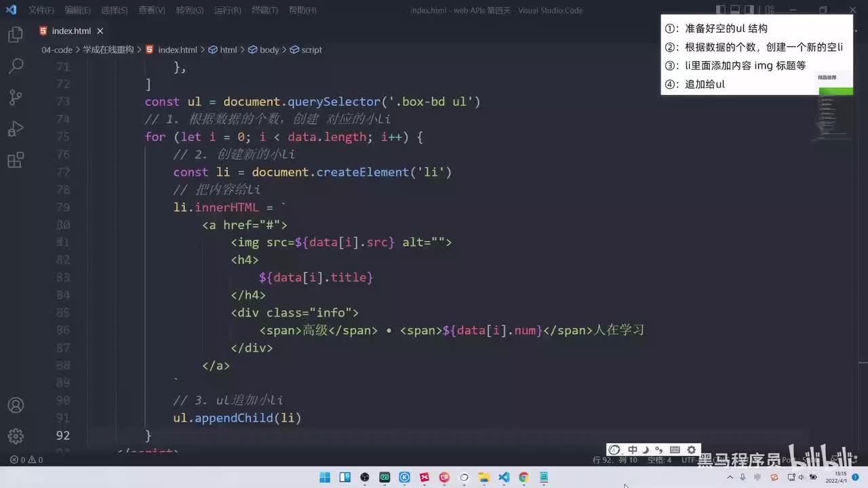Click Sogou S icon in system tray
The width and height of the screenshot is (868, 488).
[x=774, y=477]
